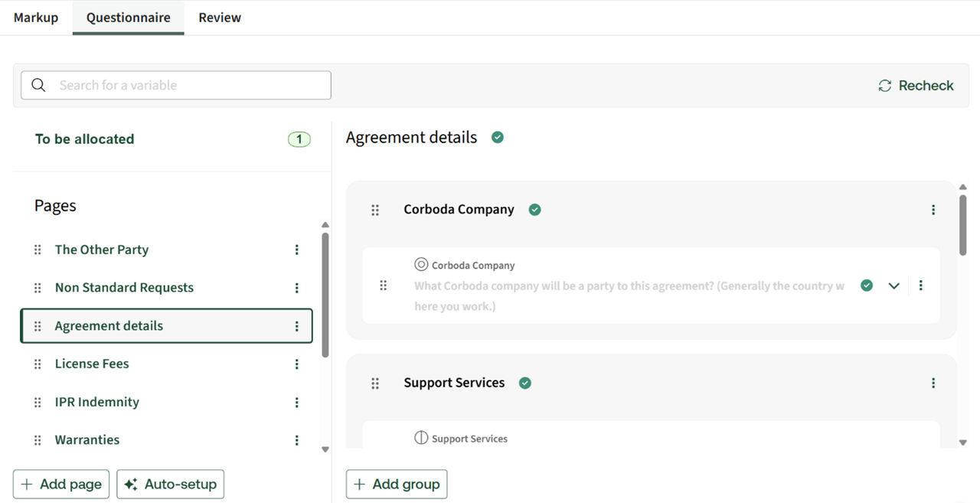Open the Support Services group options menu

(933, 383)
